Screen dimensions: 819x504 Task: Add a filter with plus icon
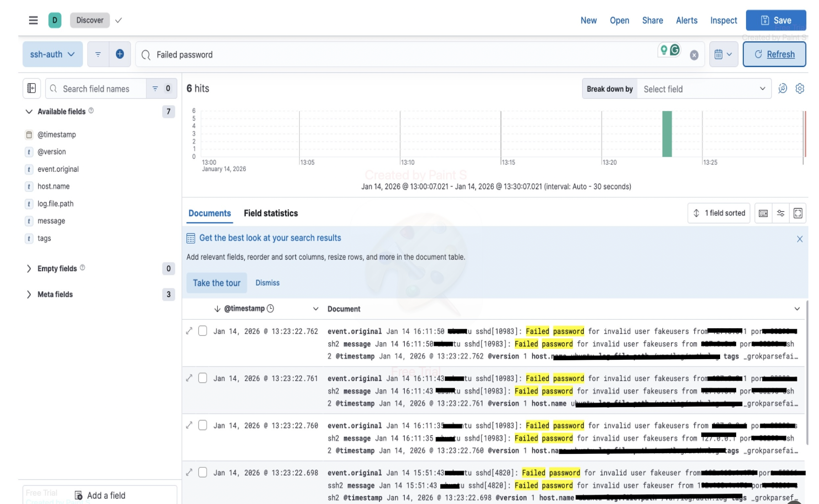click(120, 54)
